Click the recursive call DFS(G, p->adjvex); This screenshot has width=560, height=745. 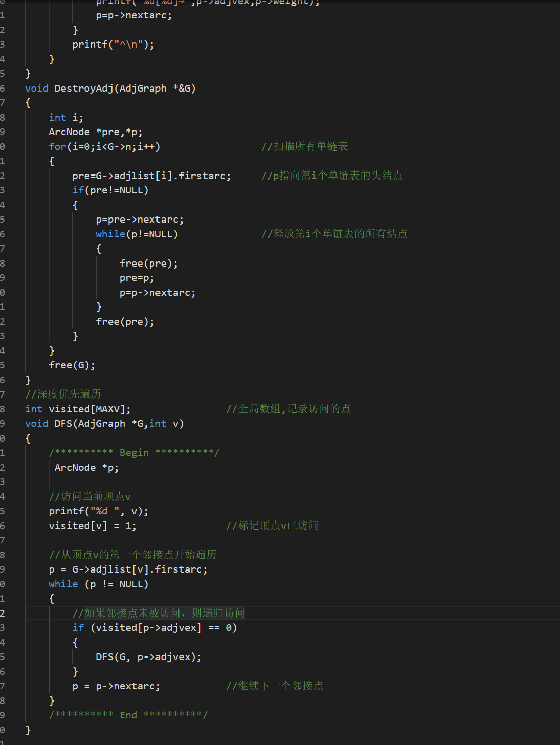point(149,657)
